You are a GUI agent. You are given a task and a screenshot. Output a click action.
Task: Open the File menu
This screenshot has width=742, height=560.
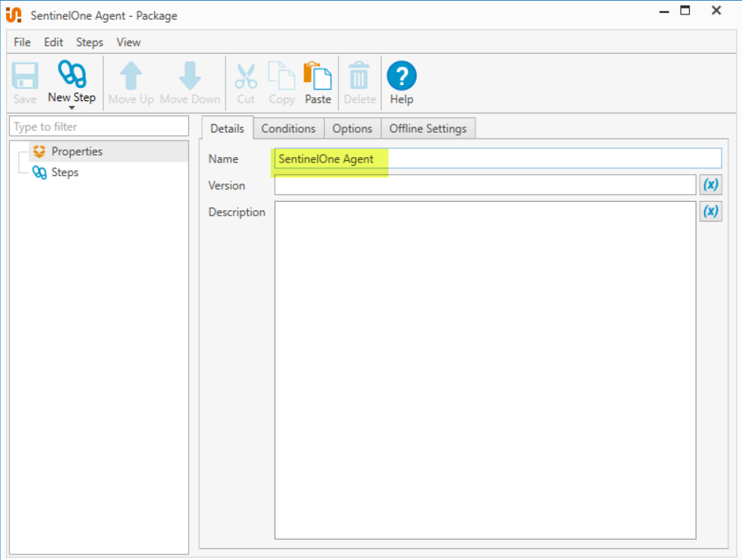coord(22,42)
